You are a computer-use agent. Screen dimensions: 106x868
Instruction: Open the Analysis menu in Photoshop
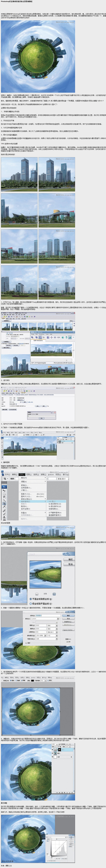pos(51,474)
